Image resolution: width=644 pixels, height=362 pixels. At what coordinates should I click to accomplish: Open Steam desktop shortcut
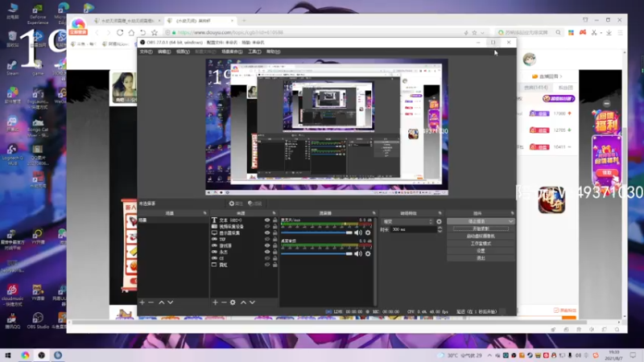[12, 68]
